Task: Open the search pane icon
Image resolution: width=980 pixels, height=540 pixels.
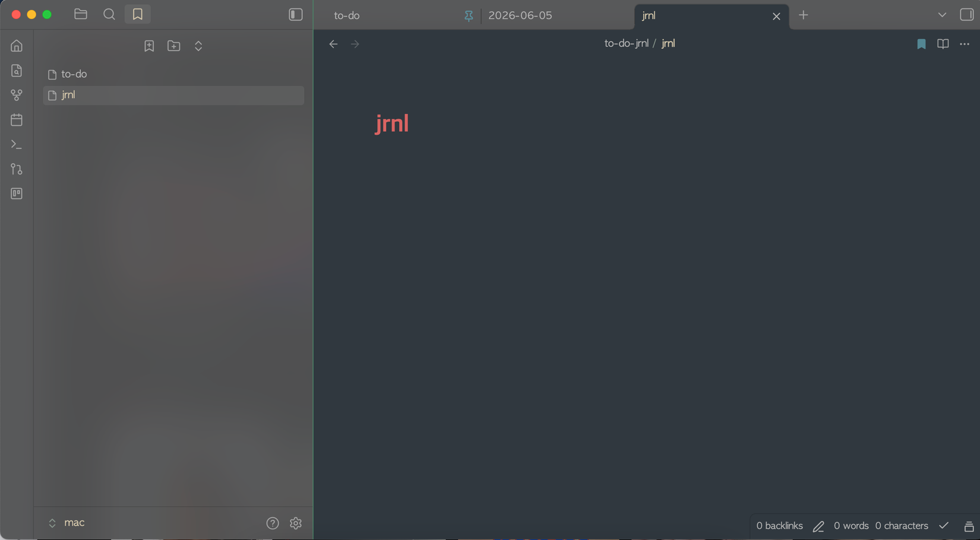Action: click(109, 14)
